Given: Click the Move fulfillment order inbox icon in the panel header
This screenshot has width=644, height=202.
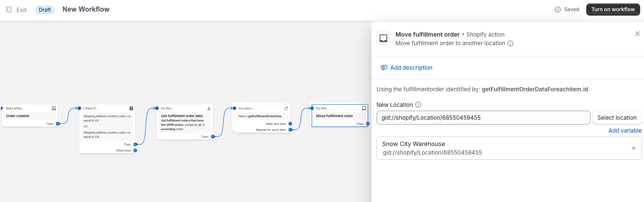Looking at the screenshot, I should coord(383,38).
